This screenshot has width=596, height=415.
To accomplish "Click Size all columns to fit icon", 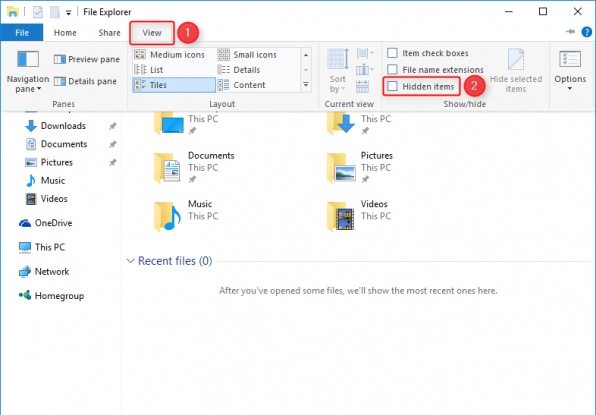I will click(x=362, y=87).
